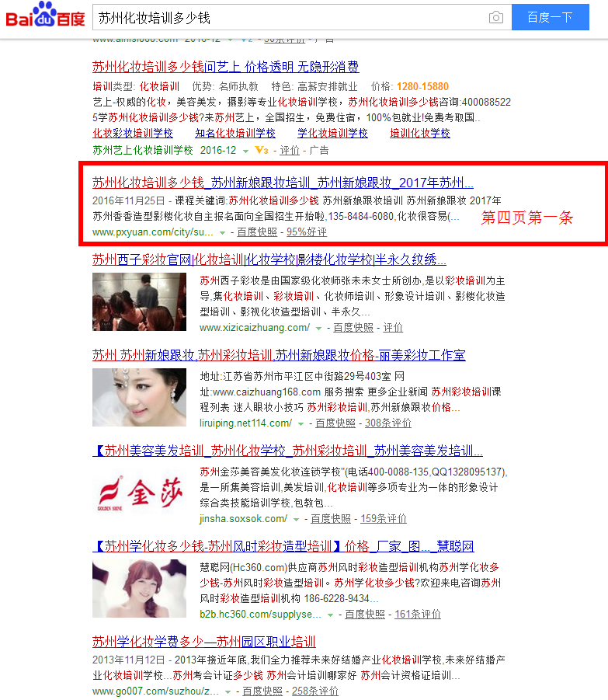Open 159条评价 link
608x700 pixels.
pos(384,519)
